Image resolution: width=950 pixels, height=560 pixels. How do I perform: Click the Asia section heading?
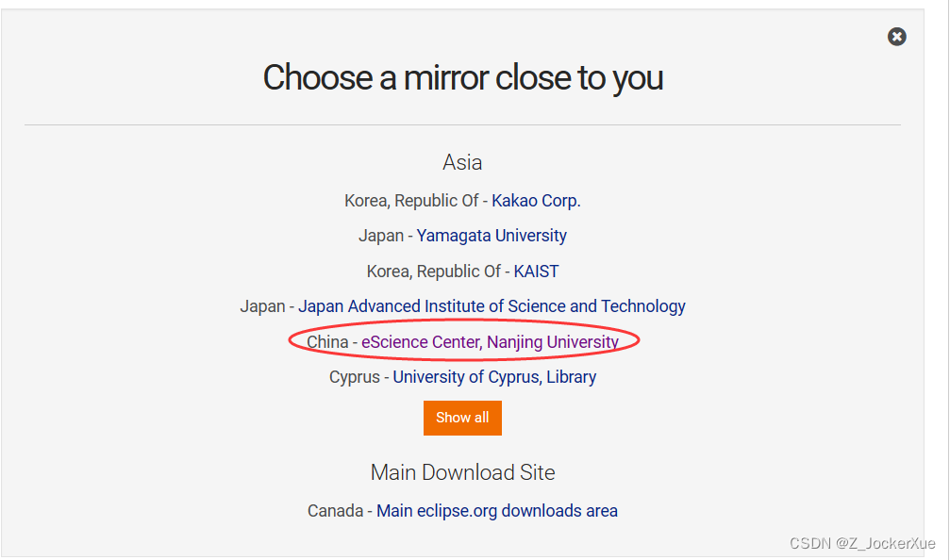pyautogui.click(x=462, y=162)
